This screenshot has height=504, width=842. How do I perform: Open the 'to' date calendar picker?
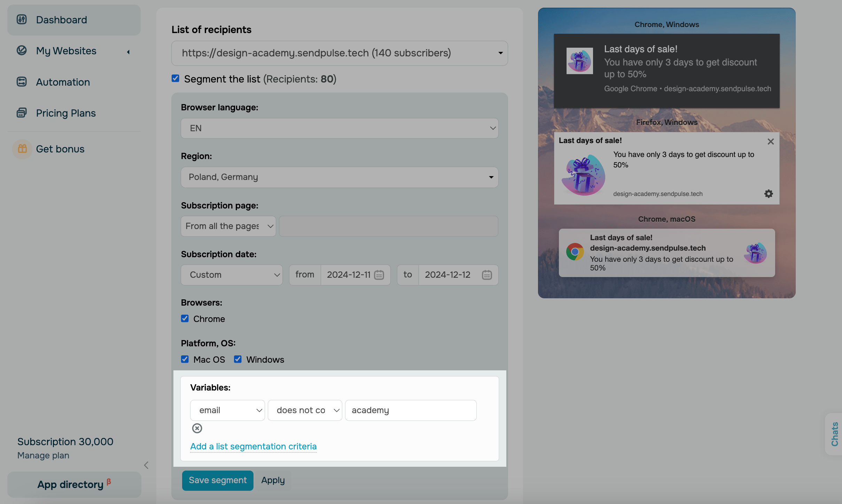click(487, 275)
